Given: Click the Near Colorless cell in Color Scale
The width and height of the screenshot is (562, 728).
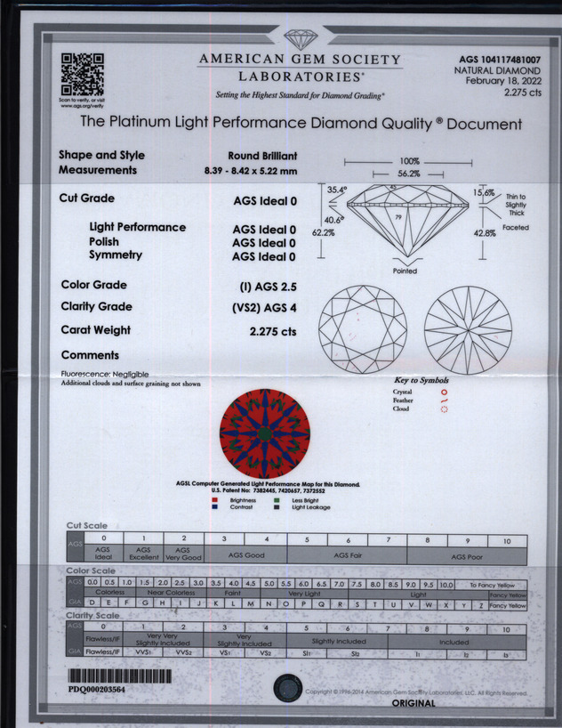Looking at the screenshot, I should 171,594.
